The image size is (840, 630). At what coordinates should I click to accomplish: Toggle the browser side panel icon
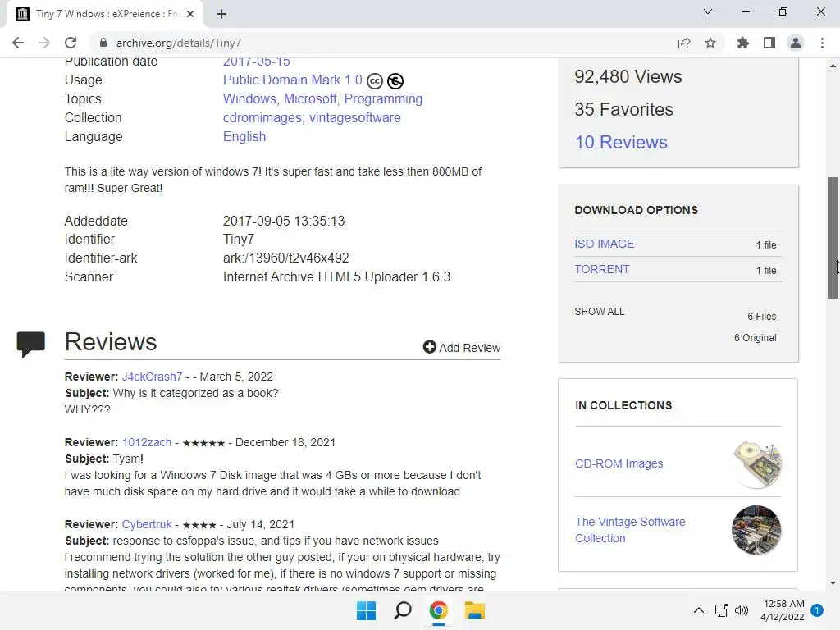coord(769,43)
